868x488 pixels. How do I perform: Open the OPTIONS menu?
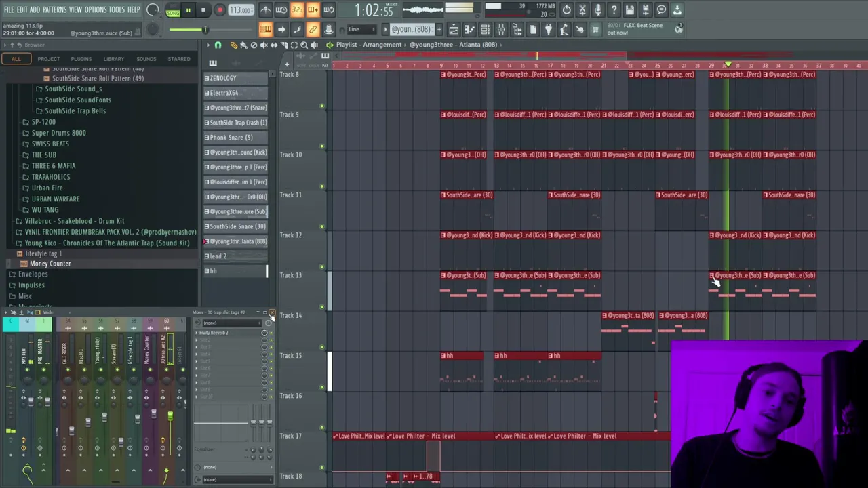96,9
